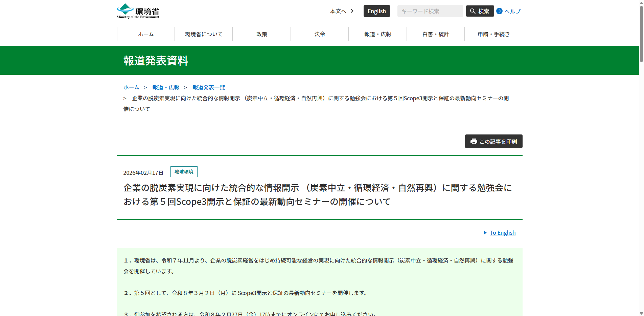The width and height of the screenshot is (644, 316).
Task: Switch site language with English button
Action: pos(376,11)
